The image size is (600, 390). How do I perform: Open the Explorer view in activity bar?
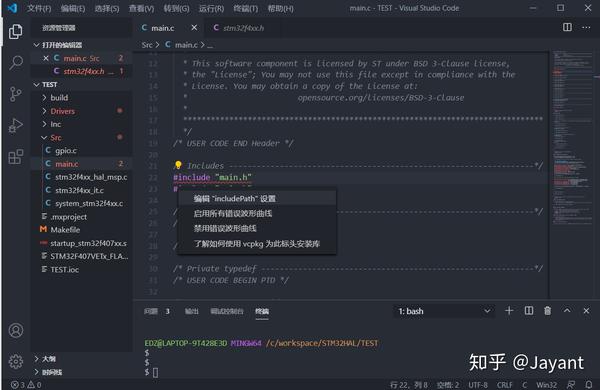coord(16,31)
